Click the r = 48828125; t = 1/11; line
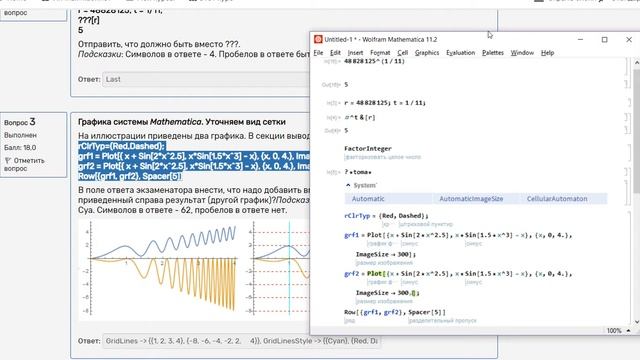This screenshot has width=640, height=360. tap(384, 103)
